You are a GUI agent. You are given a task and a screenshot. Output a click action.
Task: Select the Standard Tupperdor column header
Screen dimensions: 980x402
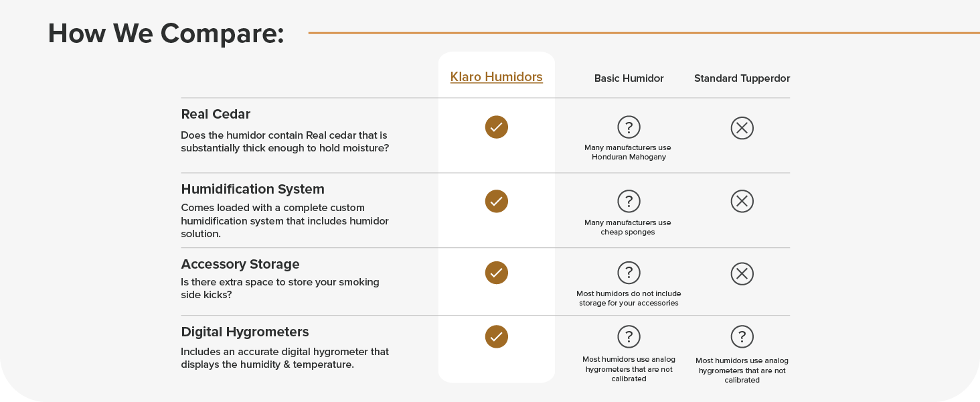coord(742,78)
